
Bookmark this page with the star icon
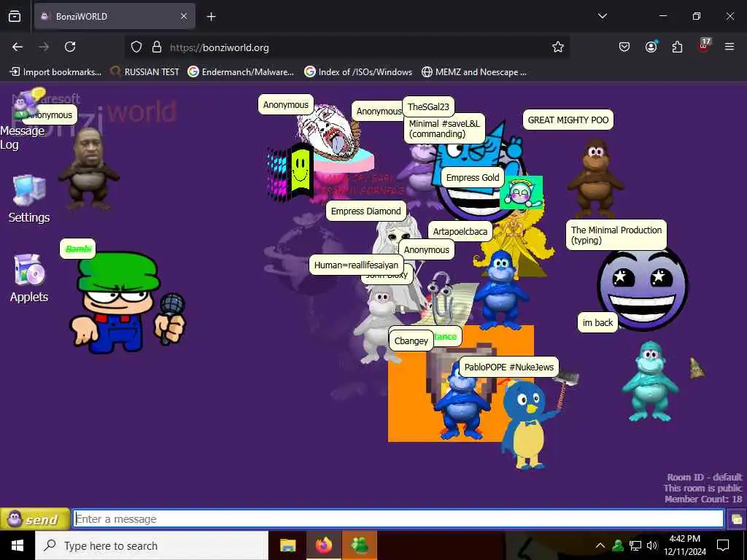click(x=558, y=47)
